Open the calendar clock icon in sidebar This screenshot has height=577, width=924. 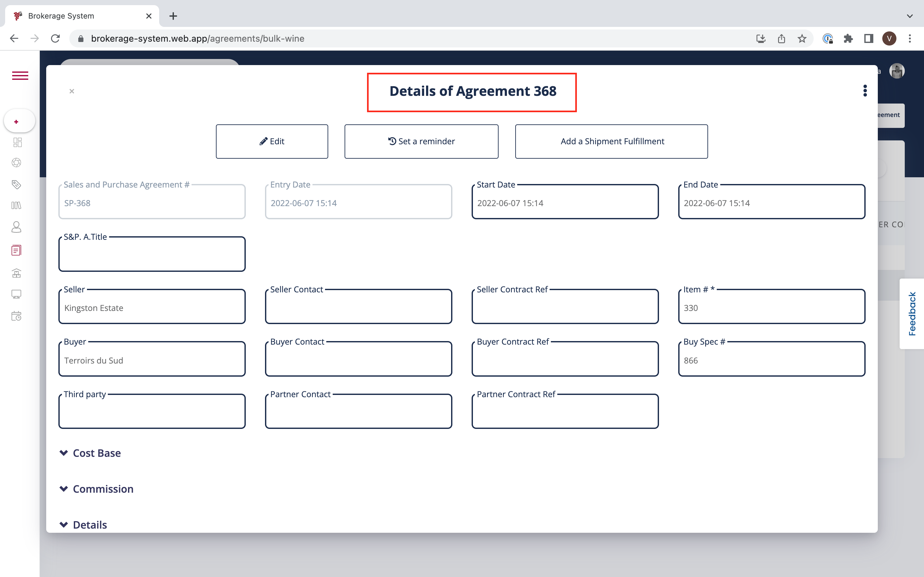point(16,316)
